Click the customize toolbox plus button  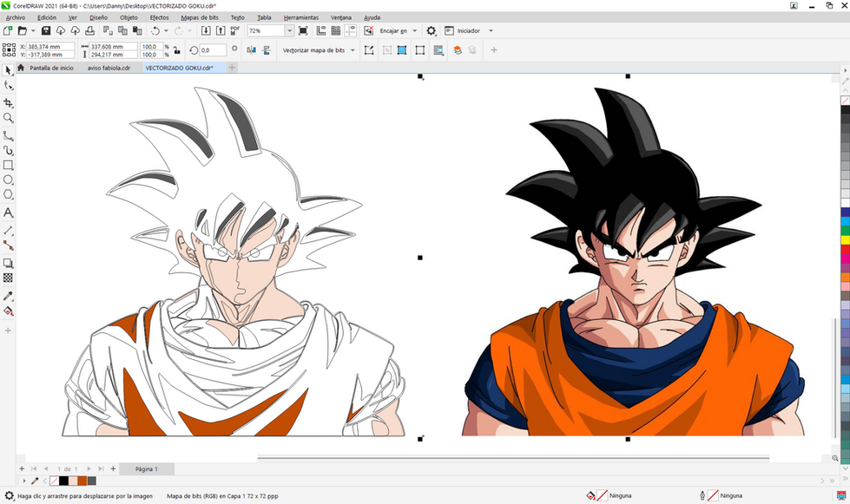pyautogui.click(x=8, y=331)
